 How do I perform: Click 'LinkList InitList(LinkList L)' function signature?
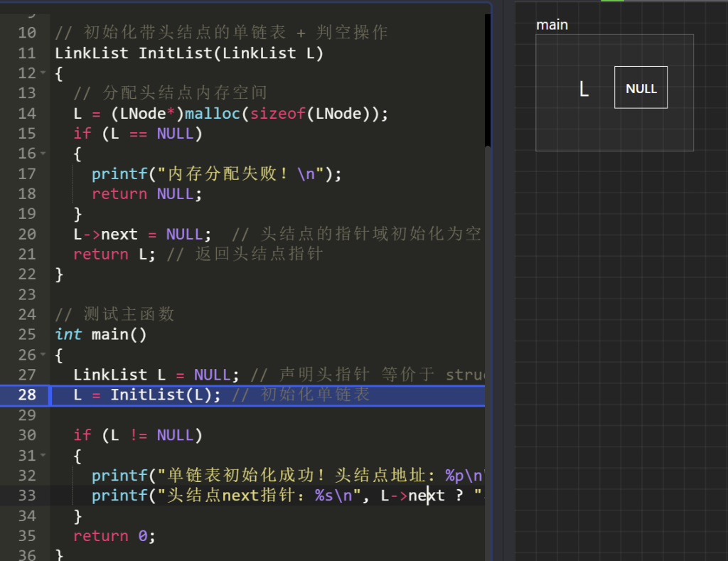[x=189, y=53]
